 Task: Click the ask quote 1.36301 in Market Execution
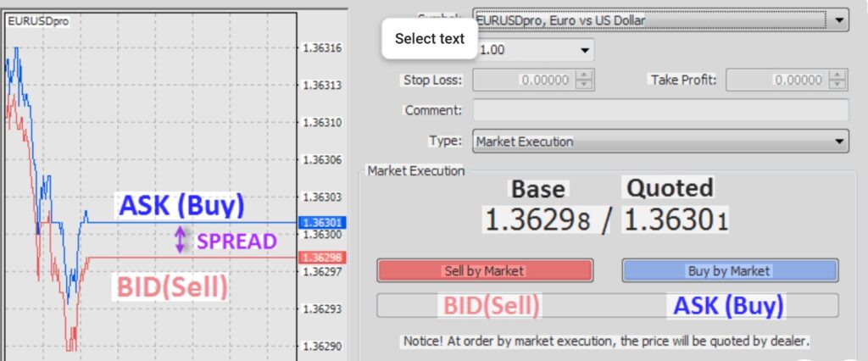tap(676, 219)
